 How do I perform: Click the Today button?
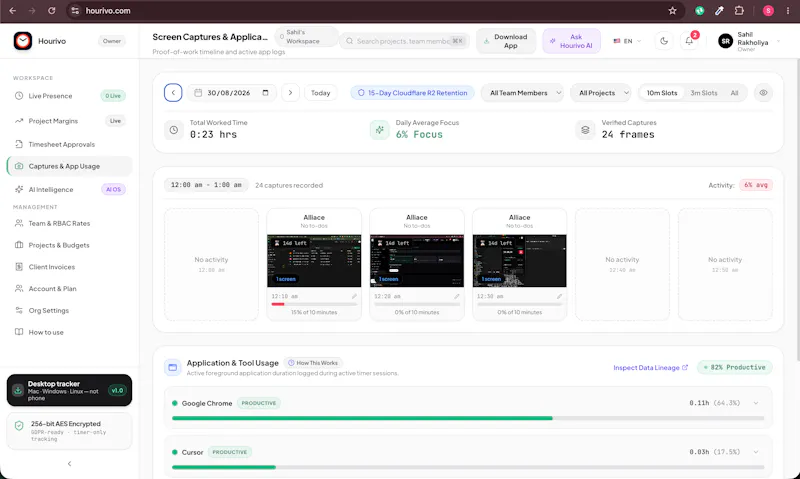point(320,93)
